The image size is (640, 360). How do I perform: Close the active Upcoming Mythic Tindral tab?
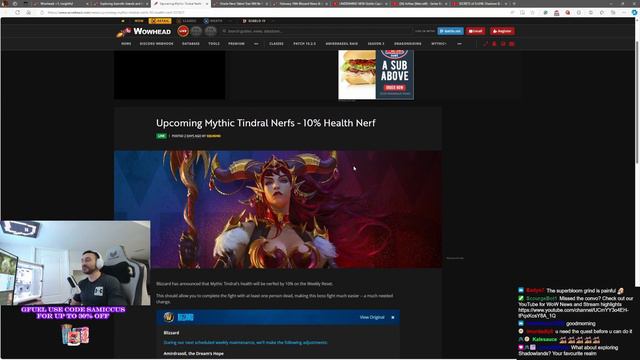(207, 4)
